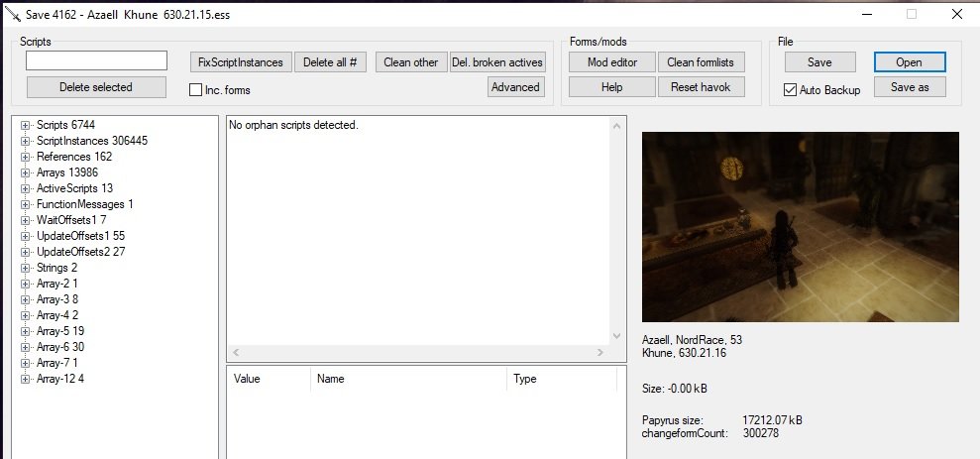The width and height of the screenshot is (980, 459).
Task: Close the save cleaner window
Action: (956, 14)
